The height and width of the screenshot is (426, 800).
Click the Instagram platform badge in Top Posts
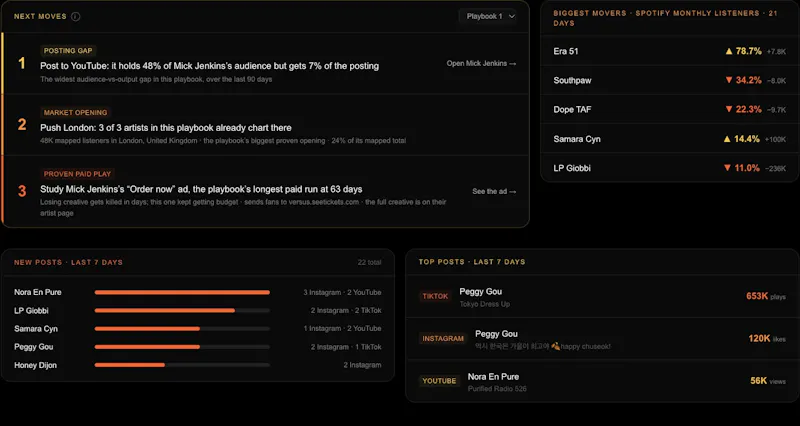click(443, 339)
